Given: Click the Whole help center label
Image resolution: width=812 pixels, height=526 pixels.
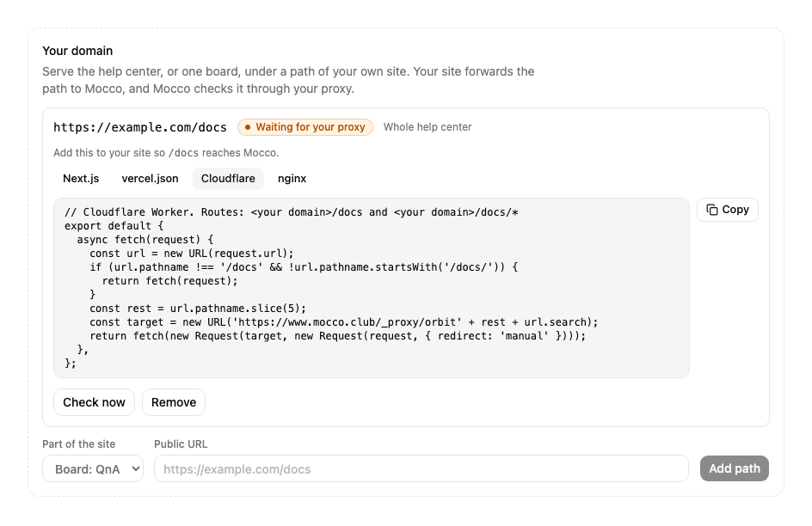Looking at the screenshot, I should click(x=428, y=127).
